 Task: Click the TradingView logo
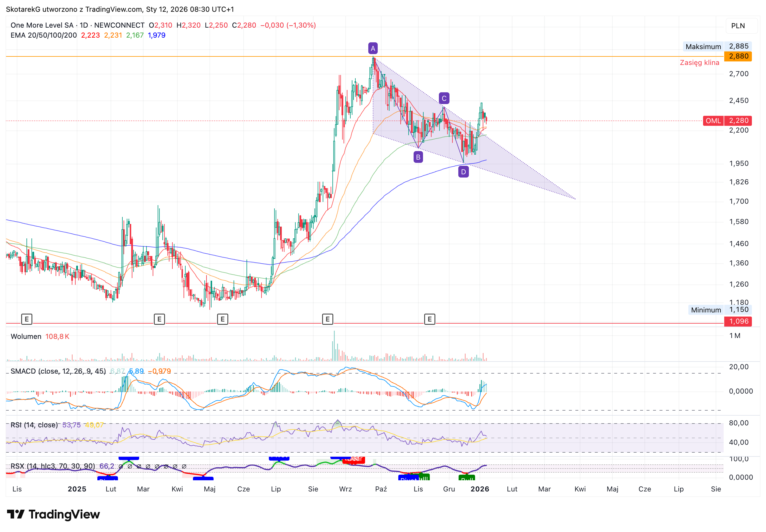tap(53, 514)
